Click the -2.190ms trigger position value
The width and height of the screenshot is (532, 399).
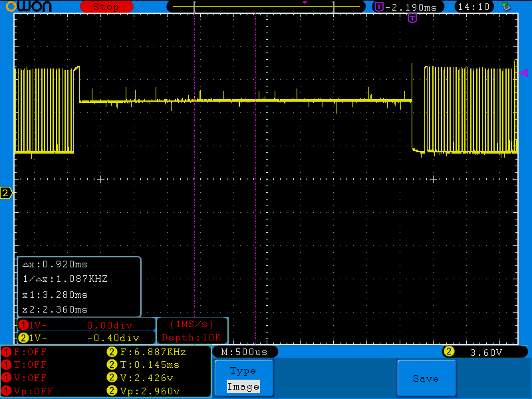pyautogui.click(x=411, y=7)
